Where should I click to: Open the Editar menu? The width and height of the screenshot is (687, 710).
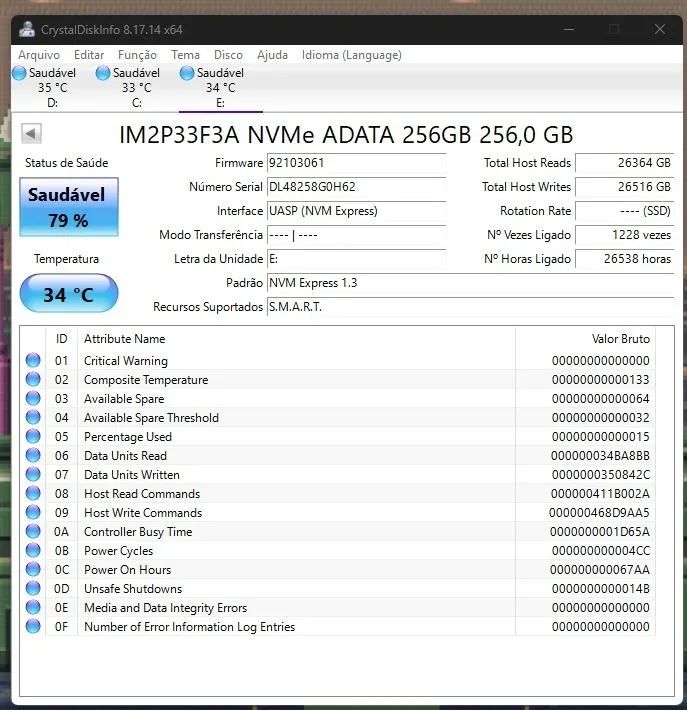click(x=89, y=55)
